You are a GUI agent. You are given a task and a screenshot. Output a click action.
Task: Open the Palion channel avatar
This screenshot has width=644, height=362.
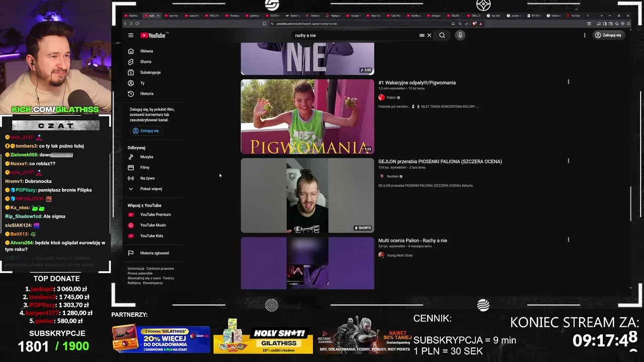(x=381, y=98)
